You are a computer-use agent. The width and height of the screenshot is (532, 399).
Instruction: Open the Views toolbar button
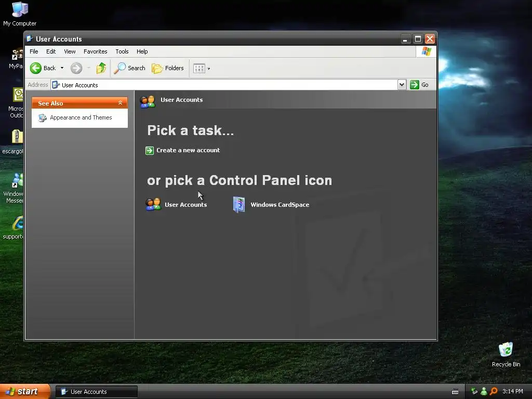point(199,69)
